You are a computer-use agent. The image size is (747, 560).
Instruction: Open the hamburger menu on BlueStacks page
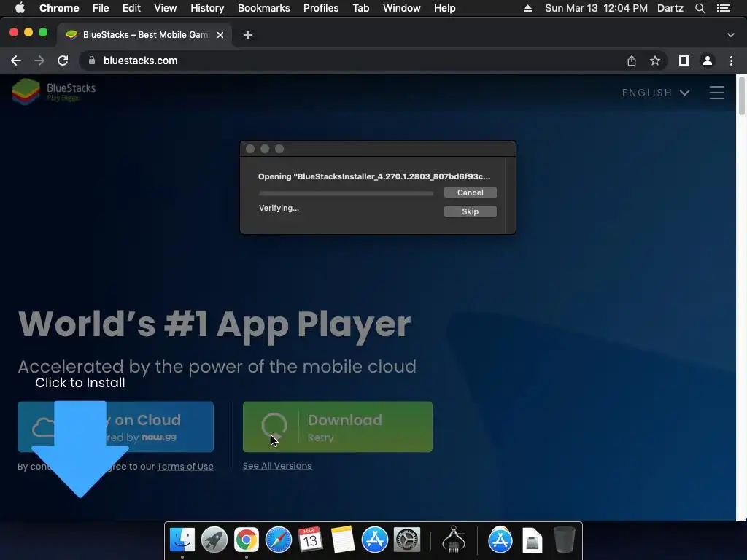coord(716,93)
